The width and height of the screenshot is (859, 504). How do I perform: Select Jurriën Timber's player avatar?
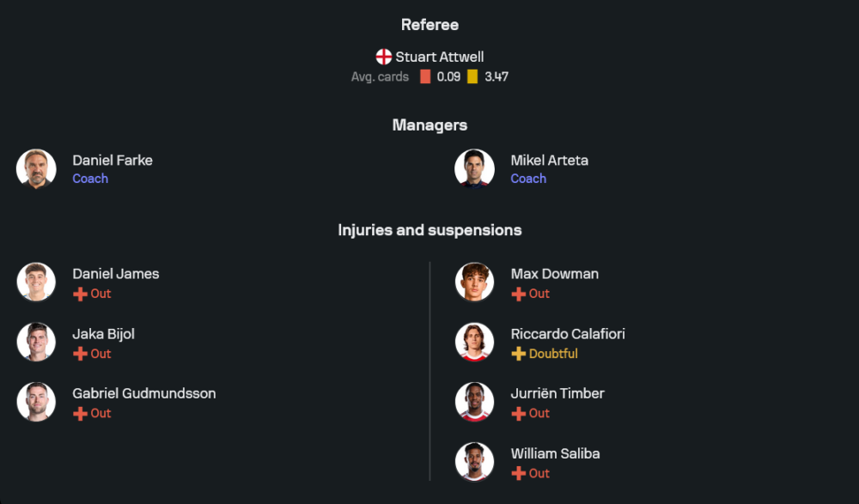click(x=474, y=402)
